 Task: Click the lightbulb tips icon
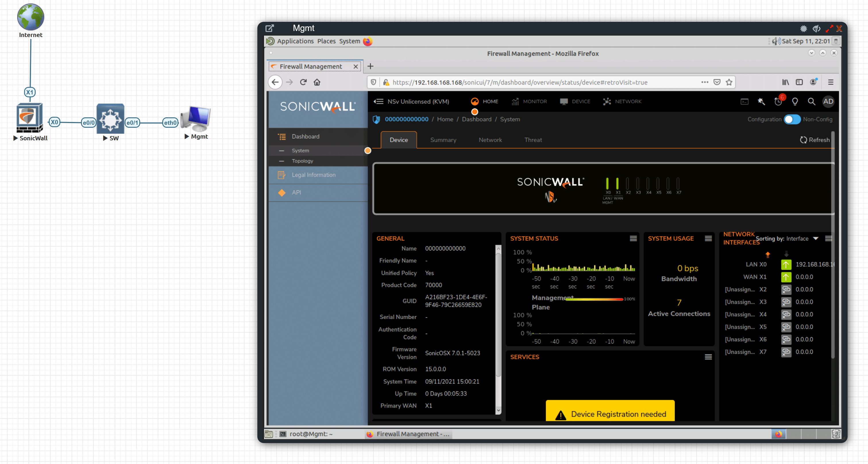794,101
